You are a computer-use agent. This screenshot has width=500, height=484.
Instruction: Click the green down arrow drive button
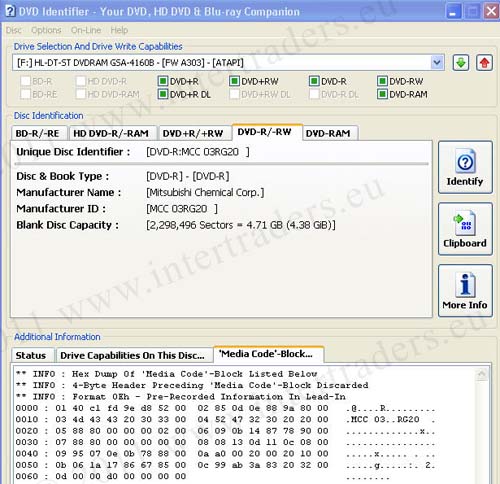tap(460, 63)
